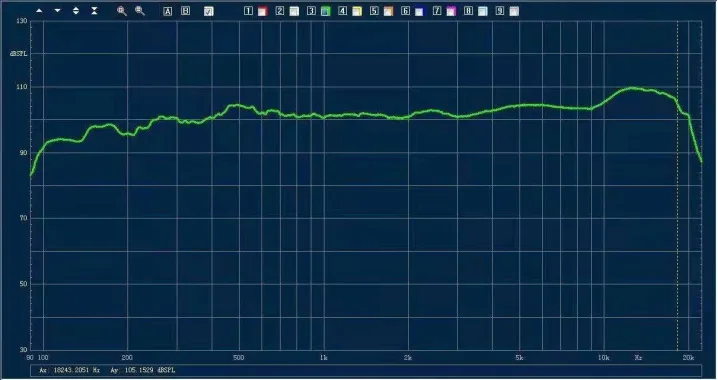Image resolution: width=718 pixels, height=380 pixels.
Task: Click the dashed yellow cursor line
Action: [678, 185]
